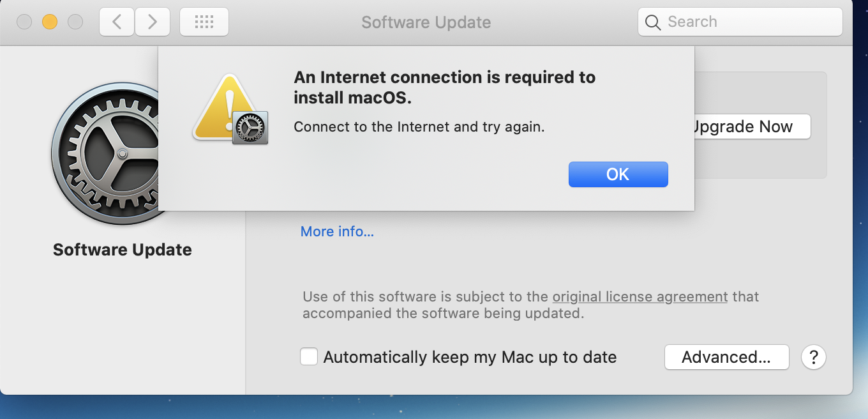
Task: Select the forward navigation arrow
Action: pos(152,21)
